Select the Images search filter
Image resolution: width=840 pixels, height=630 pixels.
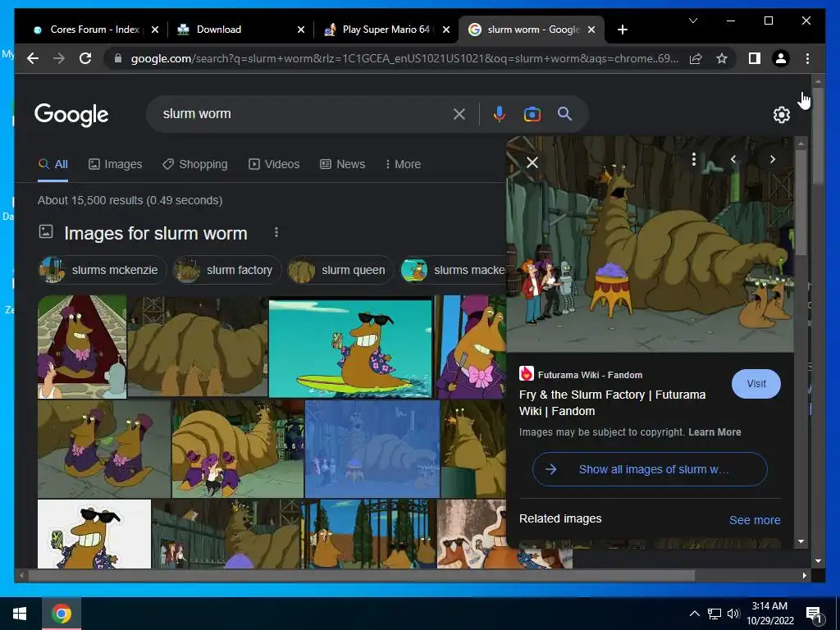115,164
